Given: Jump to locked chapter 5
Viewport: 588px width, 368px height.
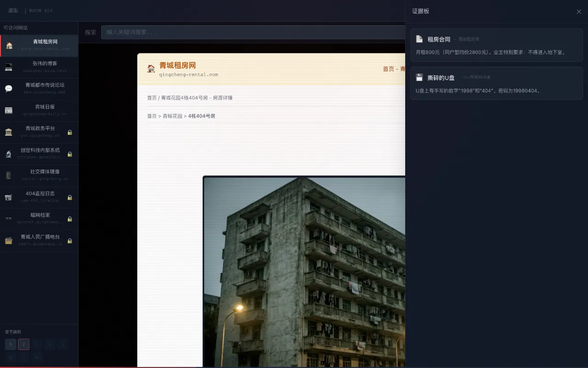Looking at the screenshot, I should pyautogui.click(x=63, y=344).
